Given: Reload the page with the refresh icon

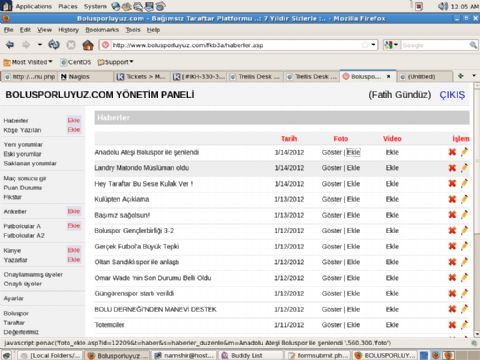Looking at the screenshot, I should [x=54, y=45].
